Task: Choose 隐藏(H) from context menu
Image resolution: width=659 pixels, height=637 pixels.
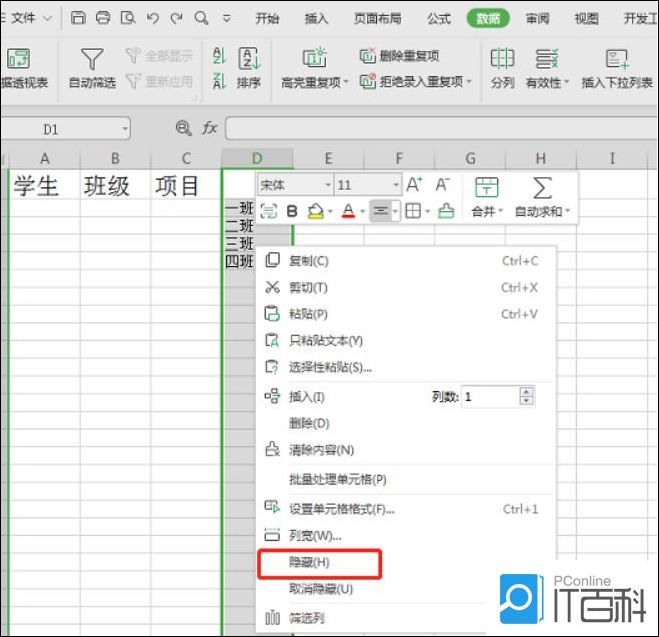Action: (x=319, y=563)
